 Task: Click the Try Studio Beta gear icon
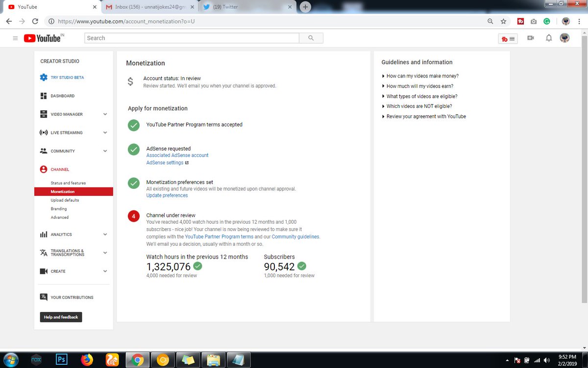pyautogui.click(x=44, y=78)
